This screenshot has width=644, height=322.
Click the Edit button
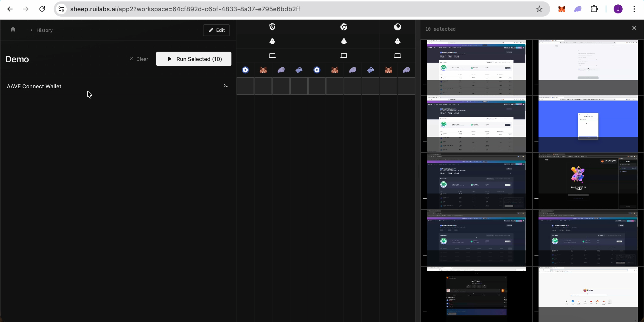(217, 30)
